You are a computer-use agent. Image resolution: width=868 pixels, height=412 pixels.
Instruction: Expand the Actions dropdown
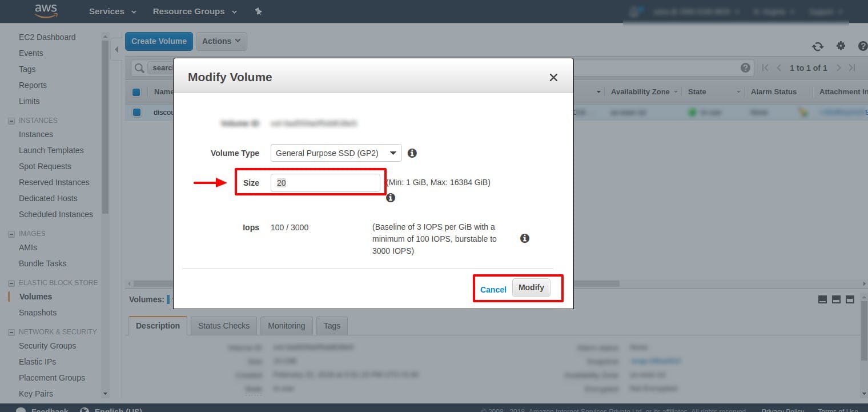tap(221, 41)
